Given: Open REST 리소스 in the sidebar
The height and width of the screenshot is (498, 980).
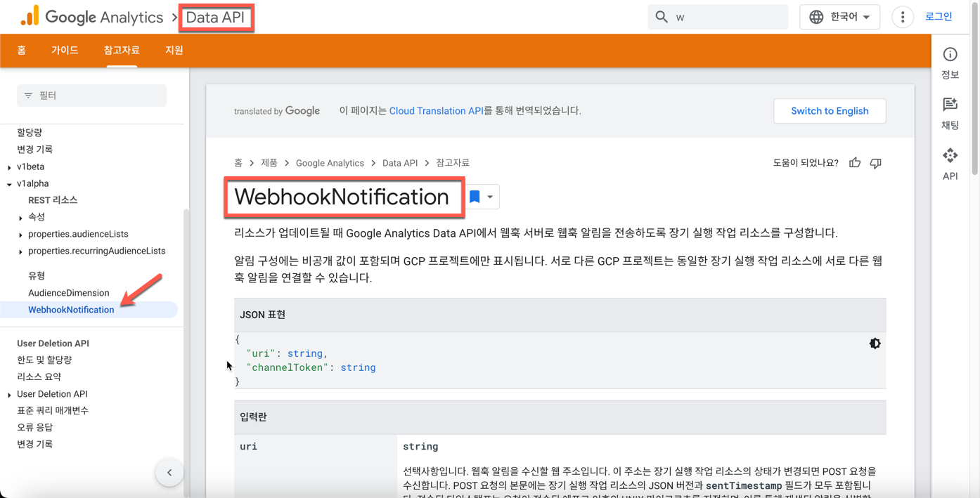Looking at the screenshot, I should (53, 200).
